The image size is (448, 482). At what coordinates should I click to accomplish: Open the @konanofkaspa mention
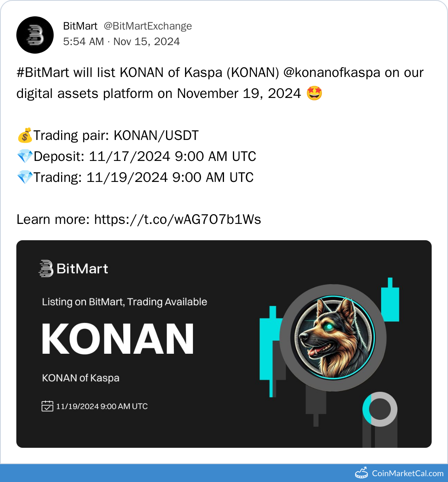(332, 73)
